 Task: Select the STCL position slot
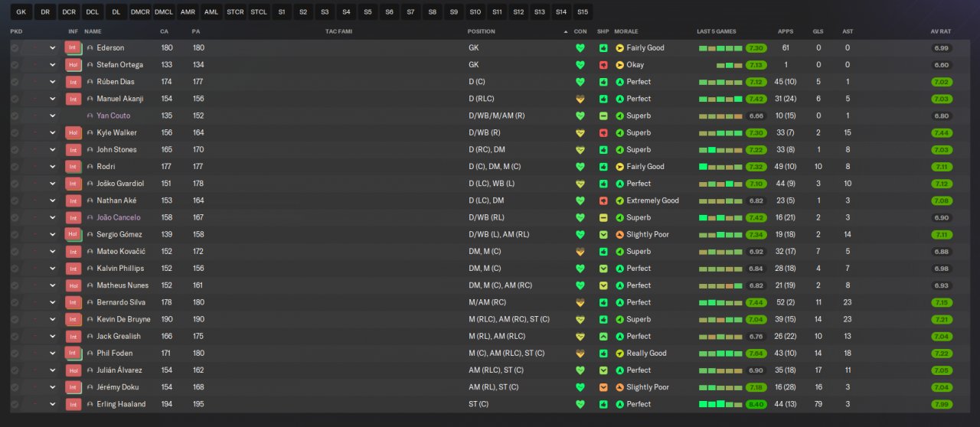click(259, 11)
